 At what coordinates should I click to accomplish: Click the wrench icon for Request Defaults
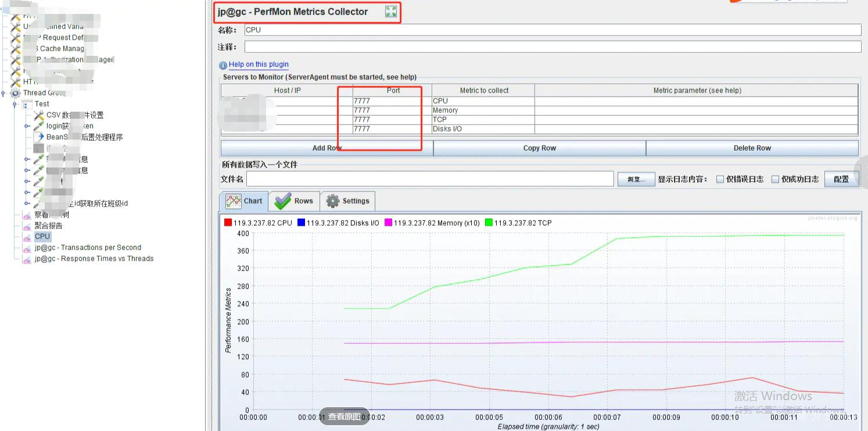(x=16, y=38)
